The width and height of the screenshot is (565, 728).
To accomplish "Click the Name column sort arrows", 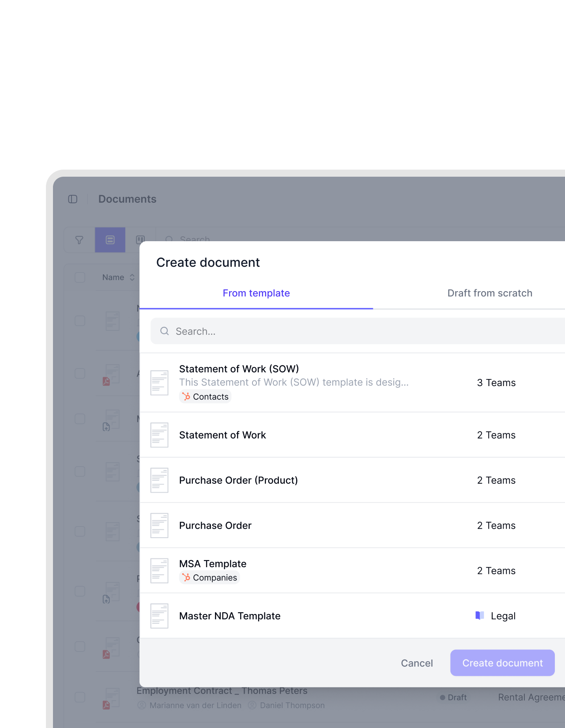I will point(132,277).
